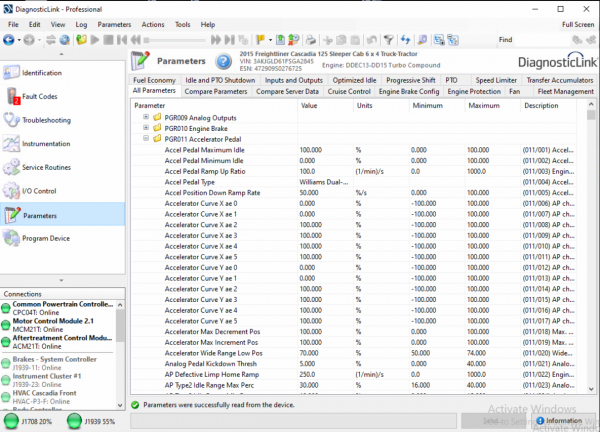Collapse the PGR011 Accelerator Pedal group
This screenshot has width=600, height=432.
(x=146, y=139)
